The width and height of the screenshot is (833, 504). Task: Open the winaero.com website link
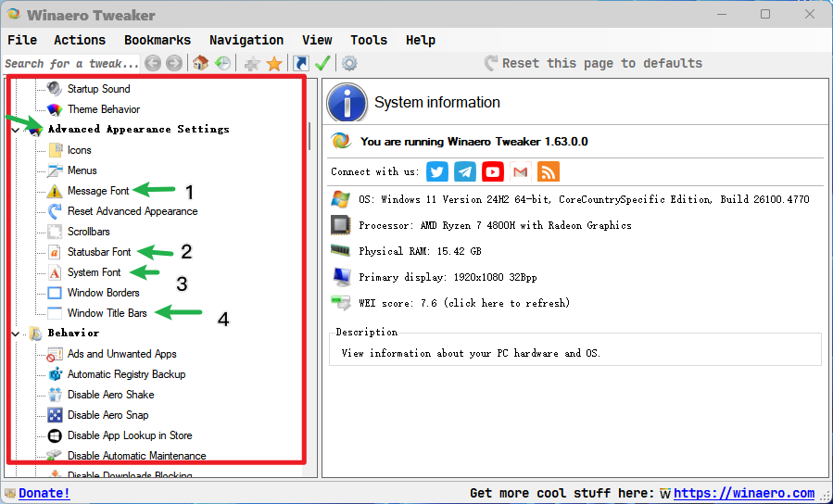click(743, 493)
